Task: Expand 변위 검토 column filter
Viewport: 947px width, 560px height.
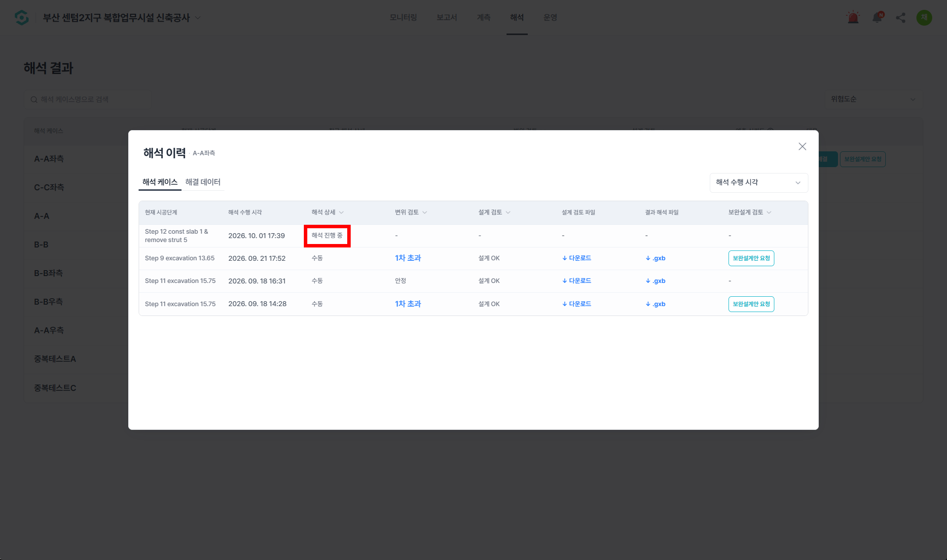Action: pos(425,212)
